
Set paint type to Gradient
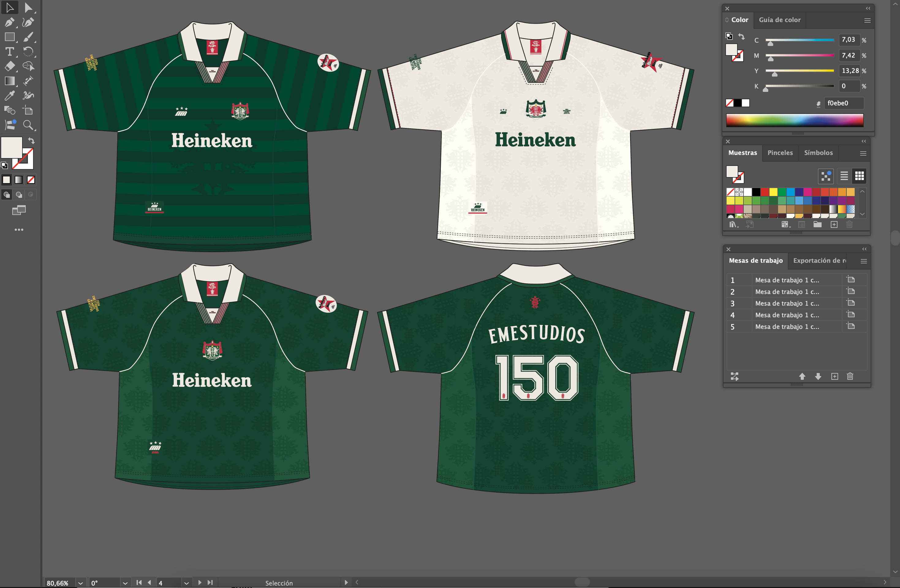coord(18,179)
